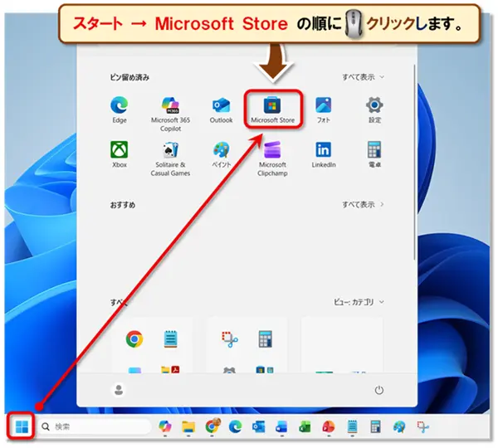498x448 pixels.
Task: Open Snipping Tool from the taskbar
Action: point(422,426)
